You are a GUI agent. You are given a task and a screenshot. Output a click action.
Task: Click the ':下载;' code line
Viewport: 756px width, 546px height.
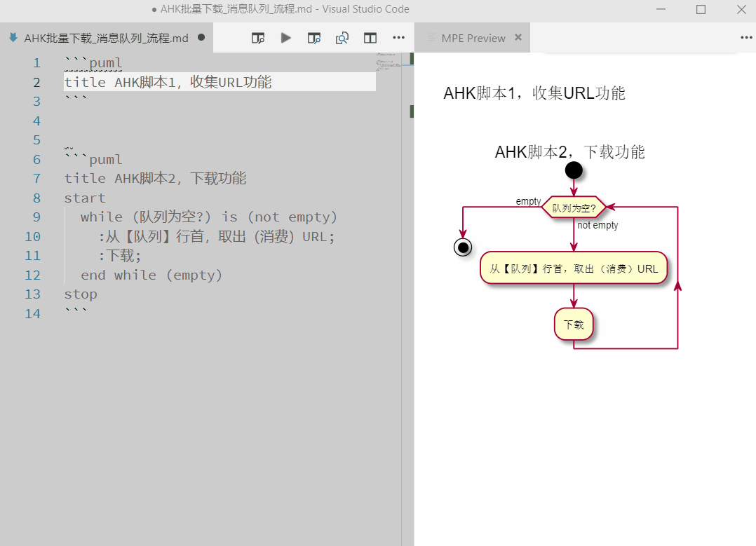(119, 256)
